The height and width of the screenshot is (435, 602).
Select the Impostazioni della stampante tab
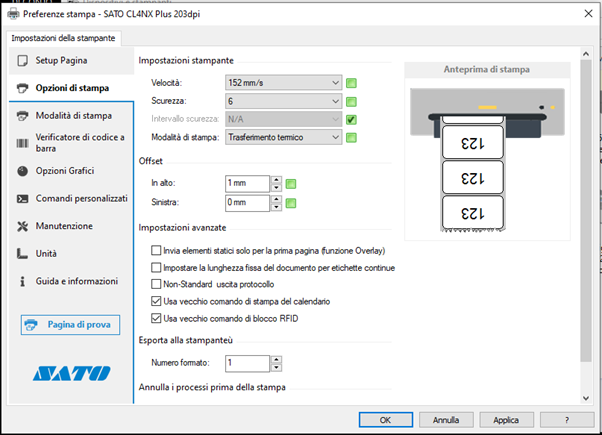(63, 38)
